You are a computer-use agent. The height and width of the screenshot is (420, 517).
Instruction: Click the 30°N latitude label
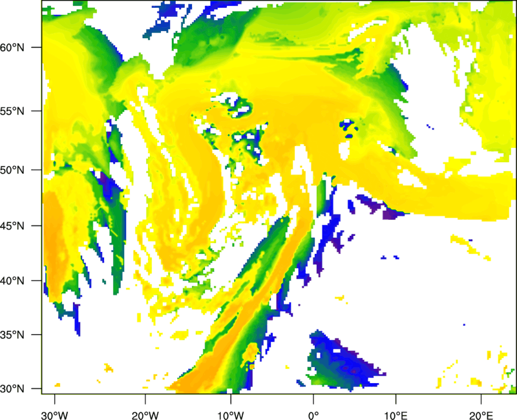tap(12, 389)
